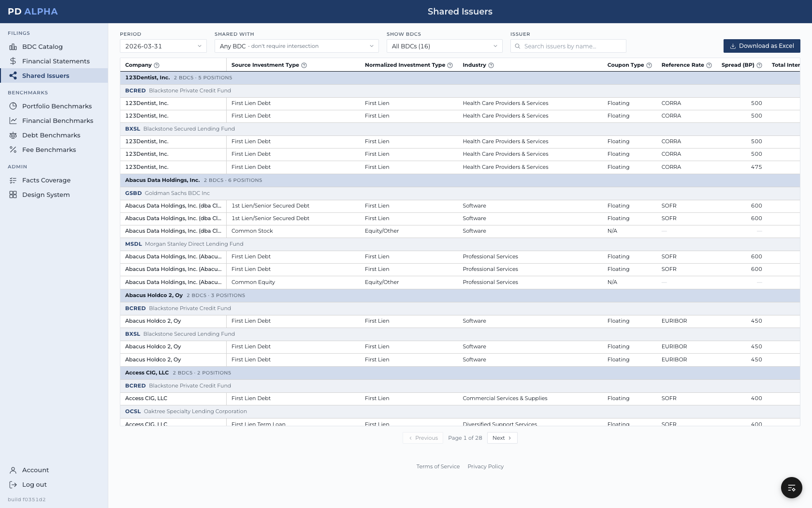Open BDC Catalog bar-chart icon
The height and width of the screenshot is (508, 812).
coord(13,47)
